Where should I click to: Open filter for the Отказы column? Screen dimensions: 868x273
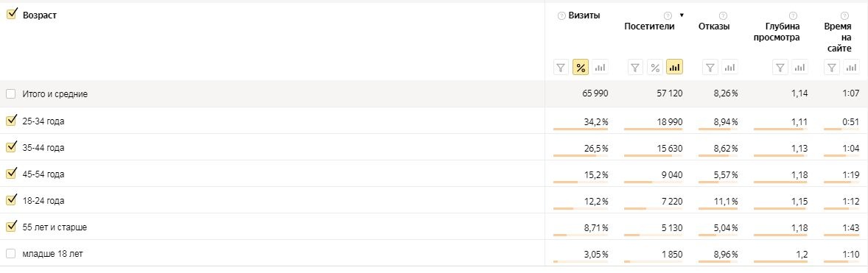click(x=710, y=68)
